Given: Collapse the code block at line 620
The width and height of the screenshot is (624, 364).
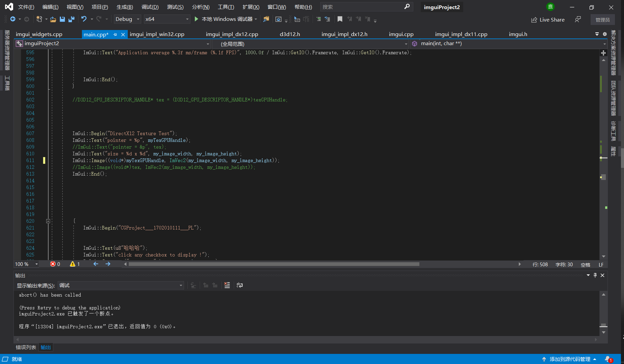Looking at the screenshot, I should point(48,221).
